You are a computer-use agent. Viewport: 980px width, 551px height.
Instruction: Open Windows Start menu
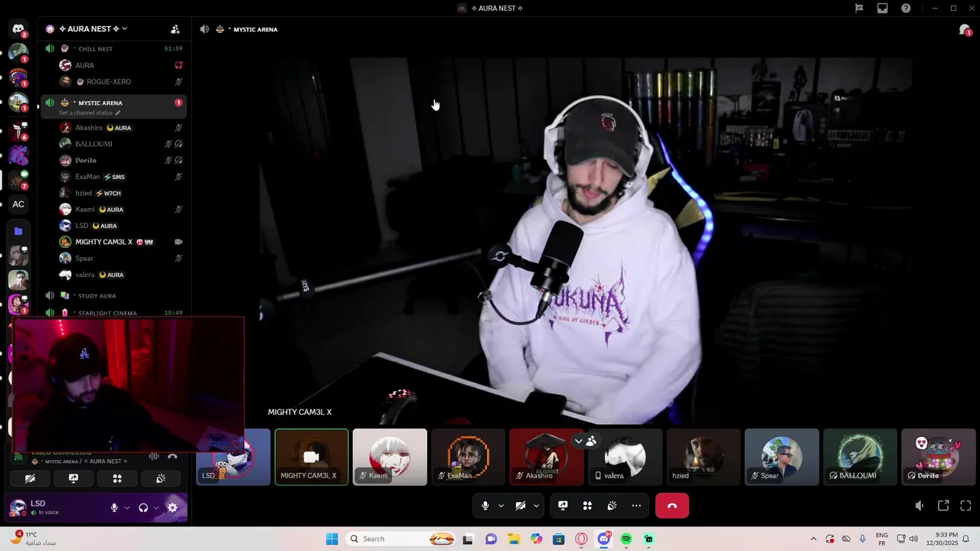click(x=332, y=539)
